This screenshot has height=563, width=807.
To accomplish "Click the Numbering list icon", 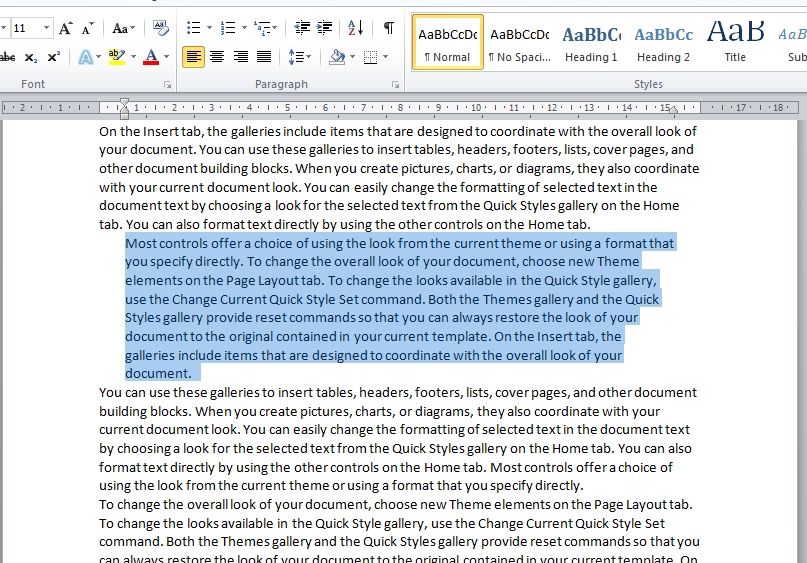I will coord(227,28).
